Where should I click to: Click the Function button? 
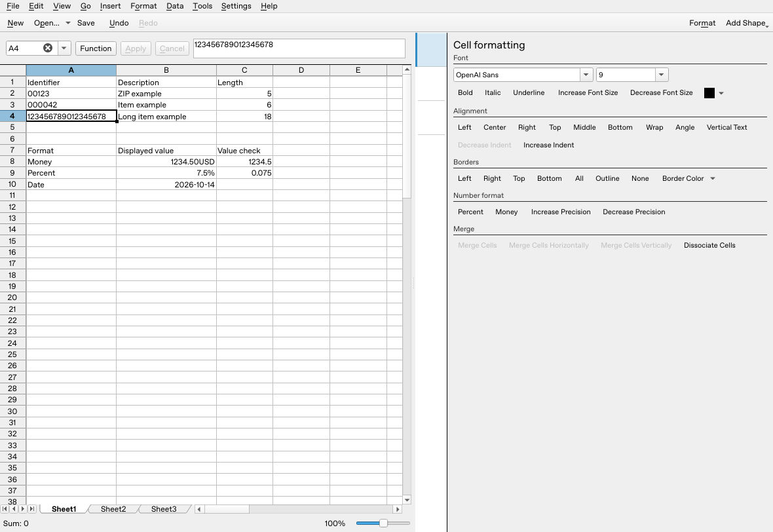(x=96, y=48)
